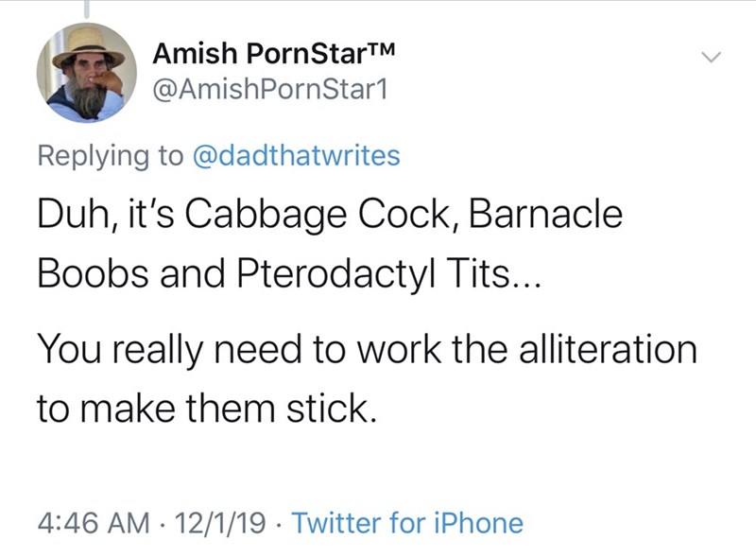Click the separator dot before "Twitter for iPhone"
Image resolution: width=756 pixels, height=558 pixels.
pos(280,522)
